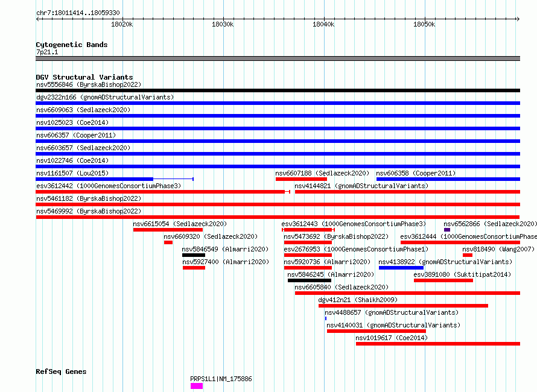This screenshot has height=392, width=537.
Task: Click nsv6605840 (Sedlazeck2020) label
Action: click(342, 287)
